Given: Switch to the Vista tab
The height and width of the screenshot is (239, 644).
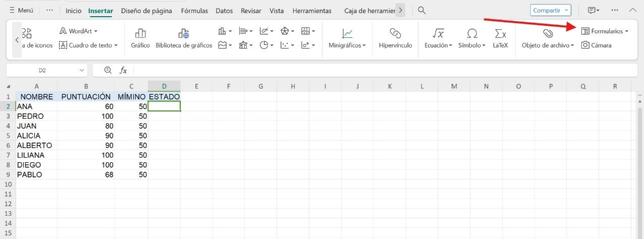Looking at the screenshot, I should point(277,11).
